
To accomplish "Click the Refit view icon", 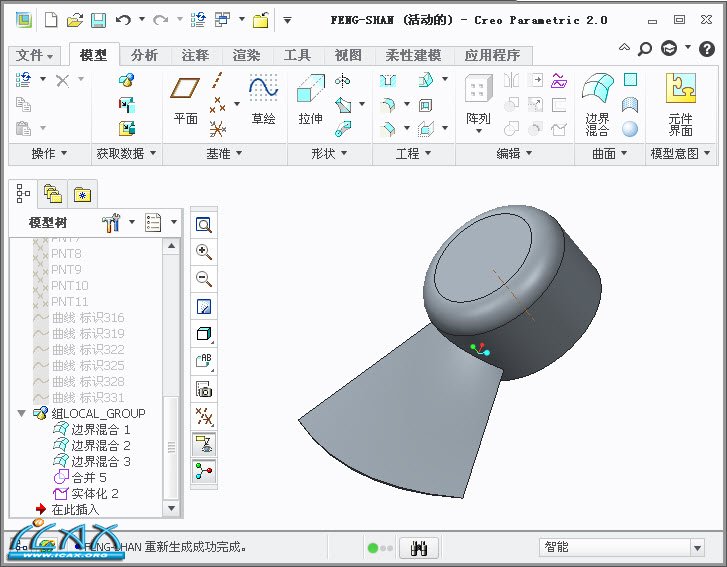I will [203, 225].
